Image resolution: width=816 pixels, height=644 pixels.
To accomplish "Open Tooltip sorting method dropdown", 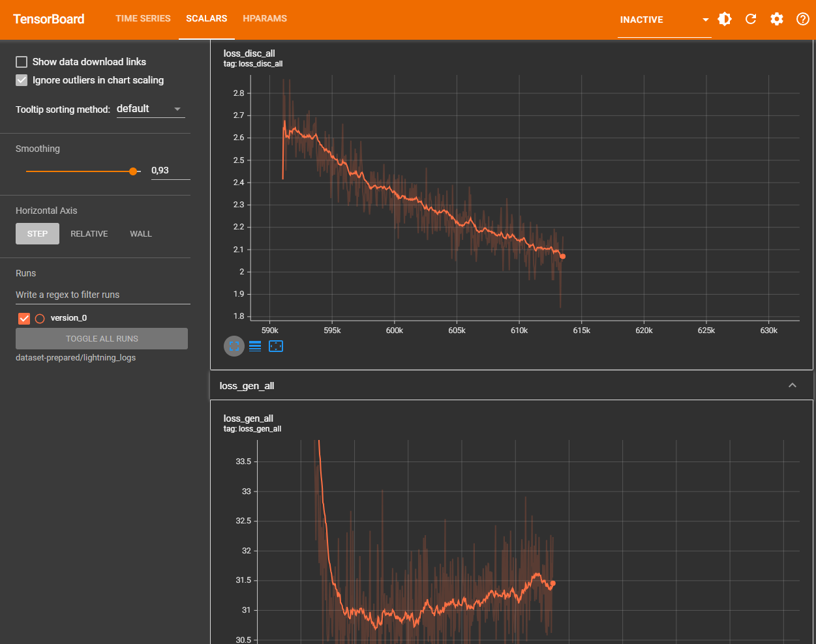I will [150, 109].
